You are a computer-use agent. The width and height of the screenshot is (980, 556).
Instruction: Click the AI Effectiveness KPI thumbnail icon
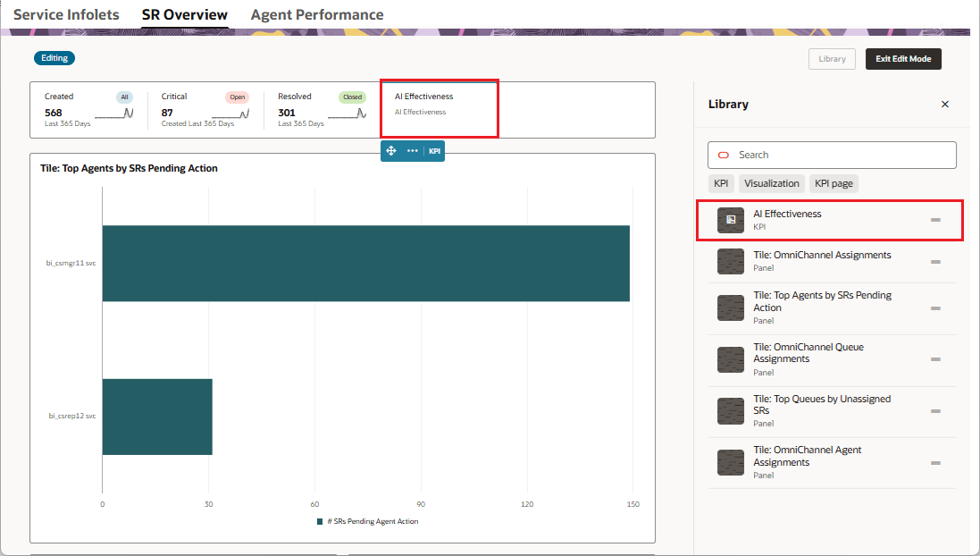pos(731,220)
